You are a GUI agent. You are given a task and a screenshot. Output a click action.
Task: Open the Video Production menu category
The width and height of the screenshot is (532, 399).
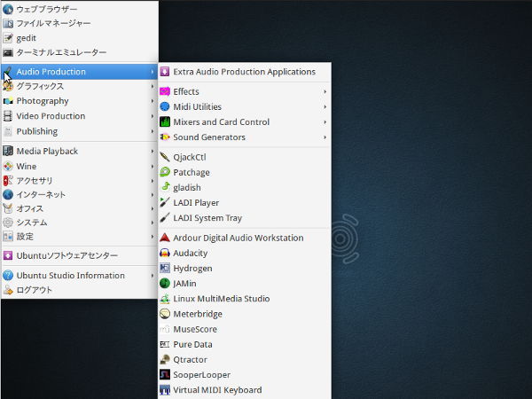(x=80, y=116)
